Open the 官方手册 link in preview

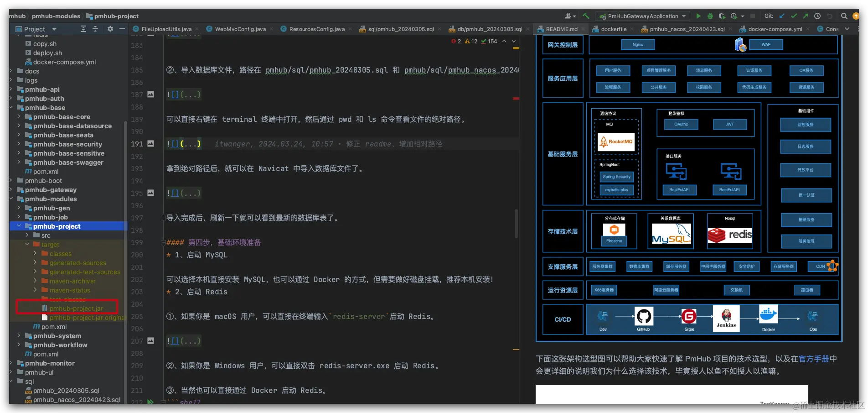tap(814, 359)
